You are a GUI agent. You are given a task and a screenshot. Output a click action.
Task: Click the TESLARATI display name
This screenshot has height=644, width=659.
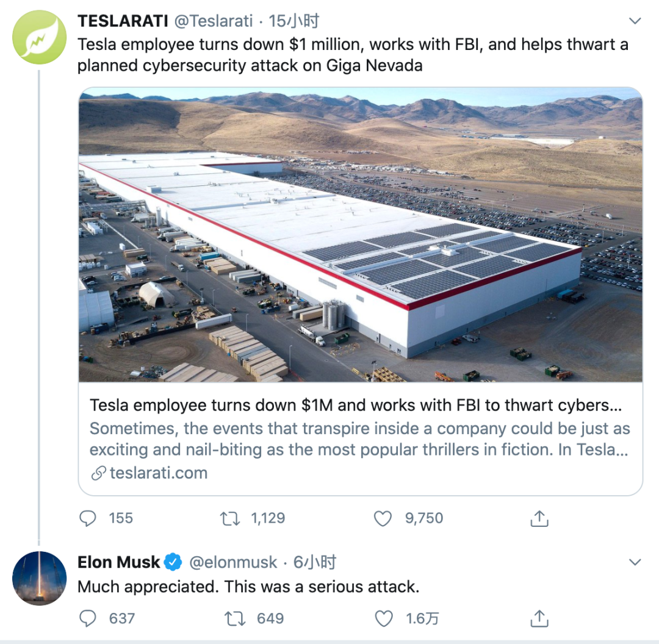[x=122, y=21]
